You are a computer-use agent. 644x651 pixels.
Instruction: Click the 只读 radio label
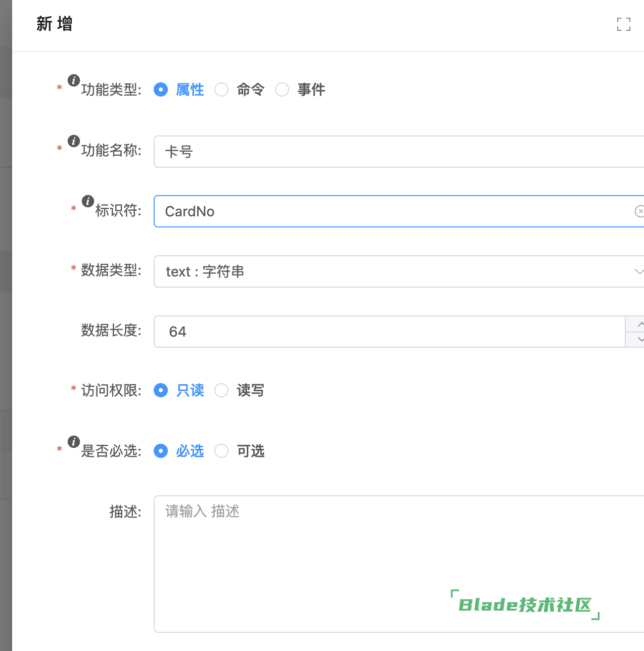point(190,390)
